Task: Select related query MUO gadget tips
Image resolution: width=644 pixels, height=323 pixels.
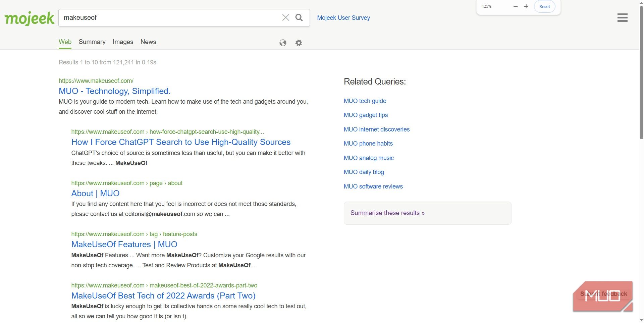Action: pos(366,115)
